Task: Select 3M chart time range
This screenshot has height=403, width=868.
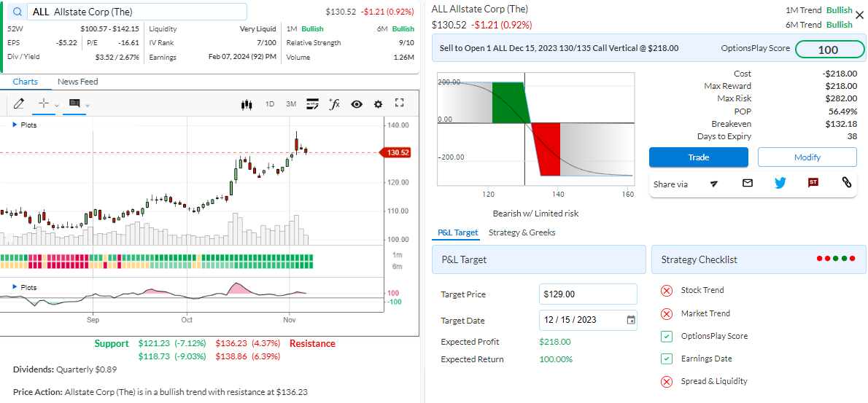Action: (291, 104)
